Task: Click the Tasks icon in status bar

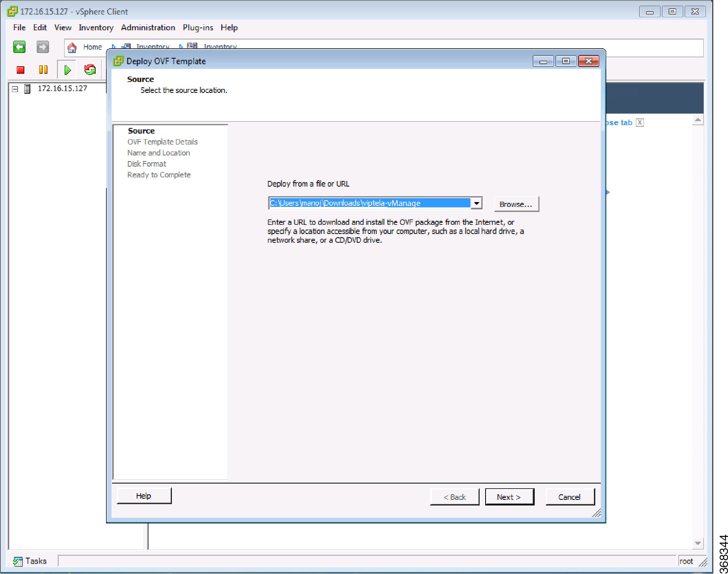Action: (18, 562)
